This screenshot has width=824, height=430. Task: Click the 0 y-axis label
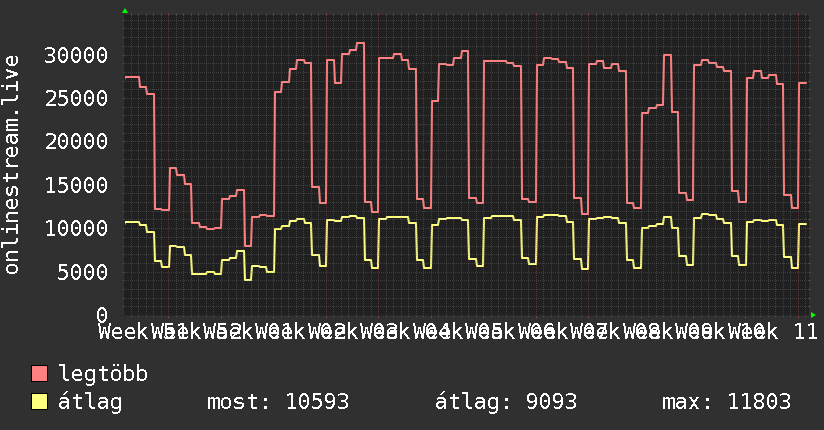click(x=102, y=315)
